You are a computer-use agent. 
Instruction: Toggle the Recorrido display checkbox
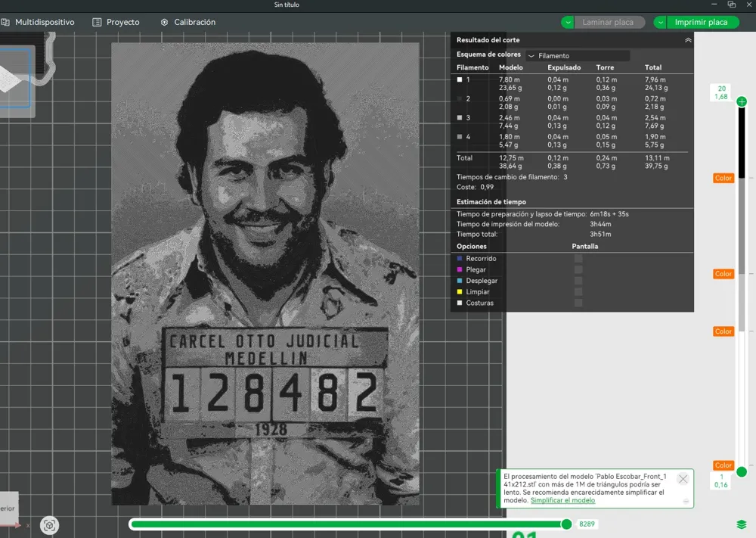(x=578, y=259)
